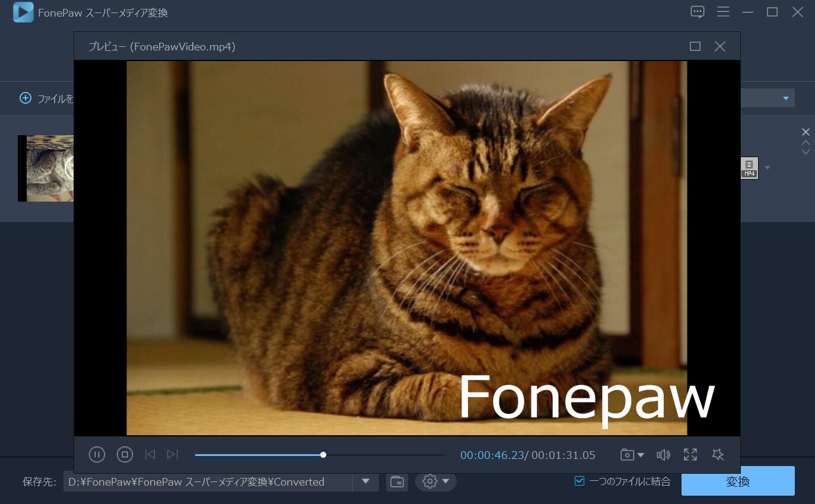Expand the save path dropdown
The height and width of the screenshot is (504, 815).
pyautogui.click(x=366, y=481)
